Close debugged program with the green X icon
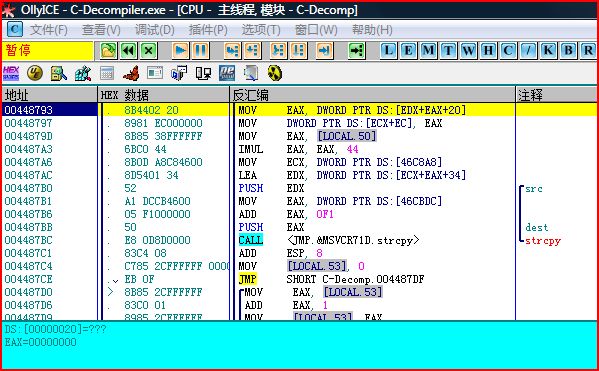The height and width of the screenshot is (371, 599). click(149, 50)
